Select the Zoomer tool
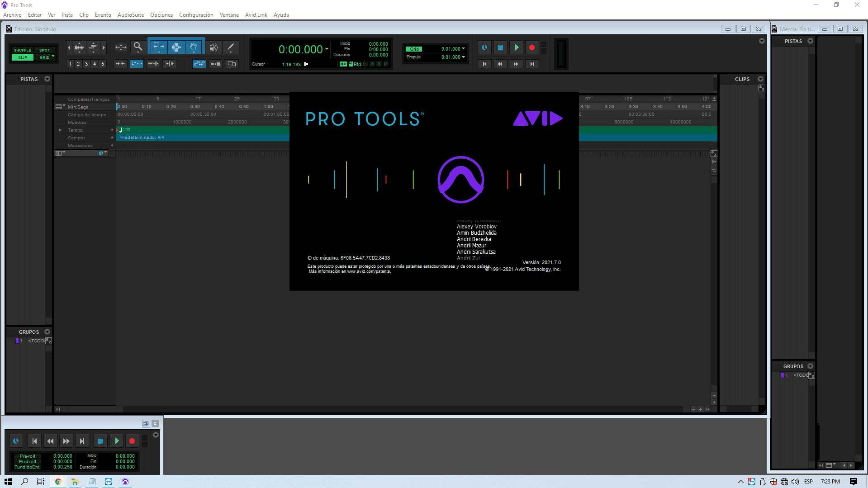This screenshot has width=868, height=488. pyautogui.click(x=138, y=47)
